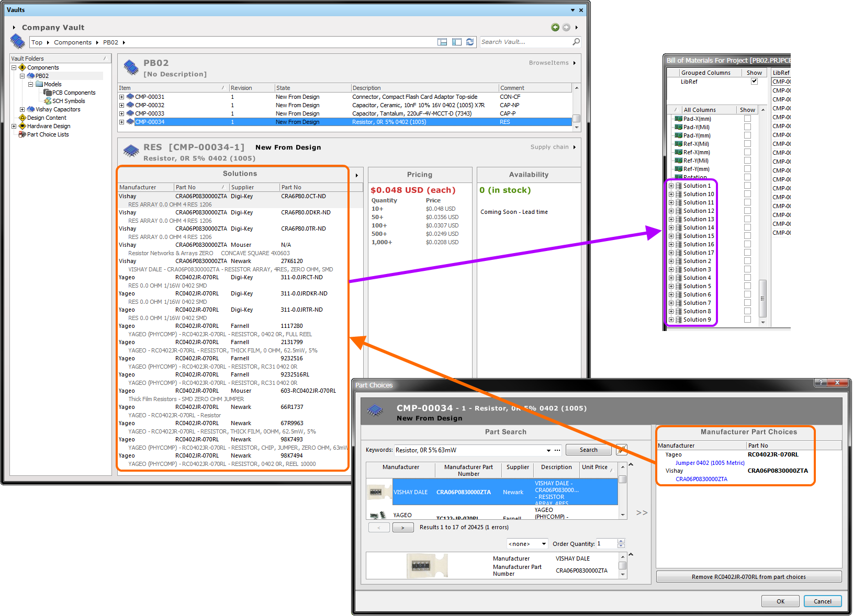This screenshot has width=853, height=616.
Task: Enable the Show checkbox for Solution 9
Action: point(747,320)
